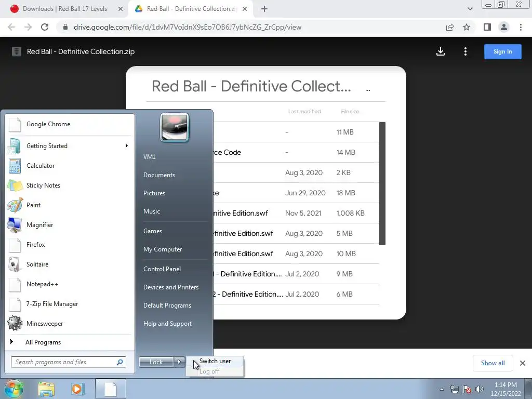
Task: Close the downloads bar
Action: coord(523,363)
